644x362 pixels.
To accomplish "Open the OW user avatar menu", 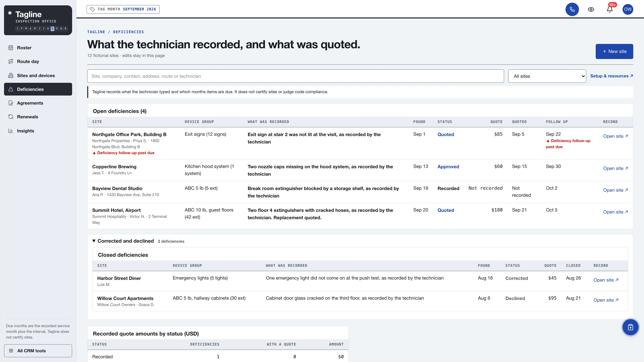I will (x=628, y=9).
